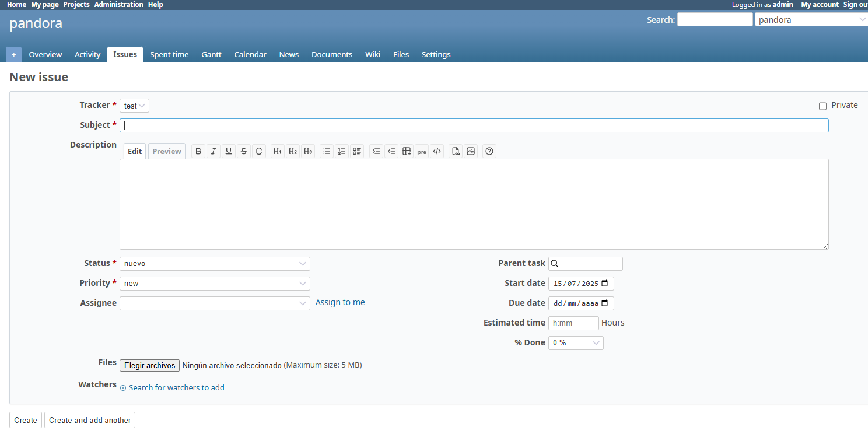868x437 pixels.
Task: Open the project Settings tab
Action: pos(436,54)
